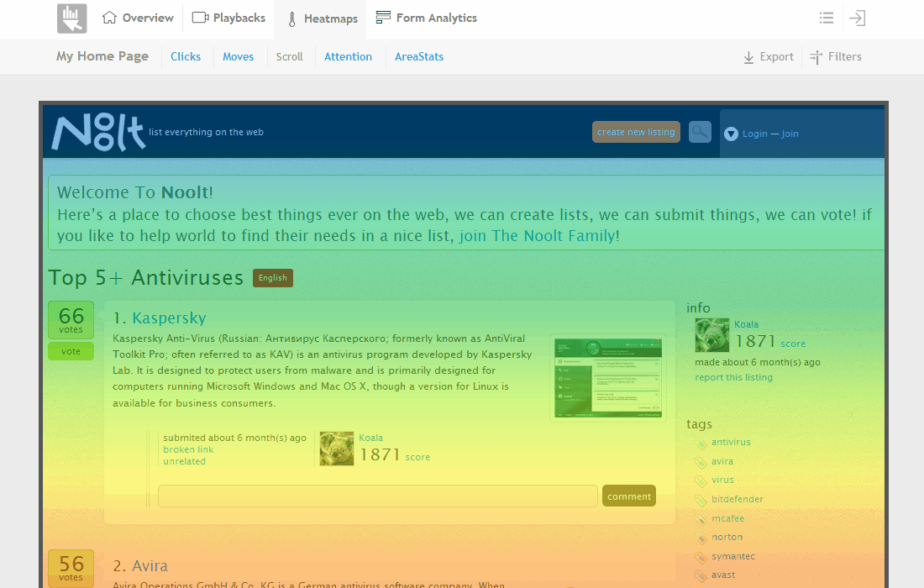Click the avast tag
Viewport: 924px width, 588px height.
coord(723,575)
